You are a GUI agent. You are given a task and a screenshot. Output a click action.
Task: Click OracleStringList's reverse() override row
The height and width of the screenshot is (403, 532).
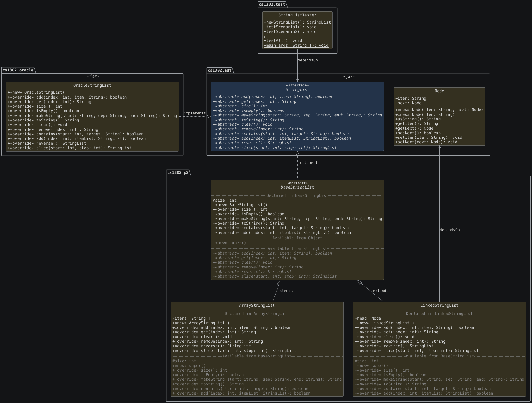(47, 144)
